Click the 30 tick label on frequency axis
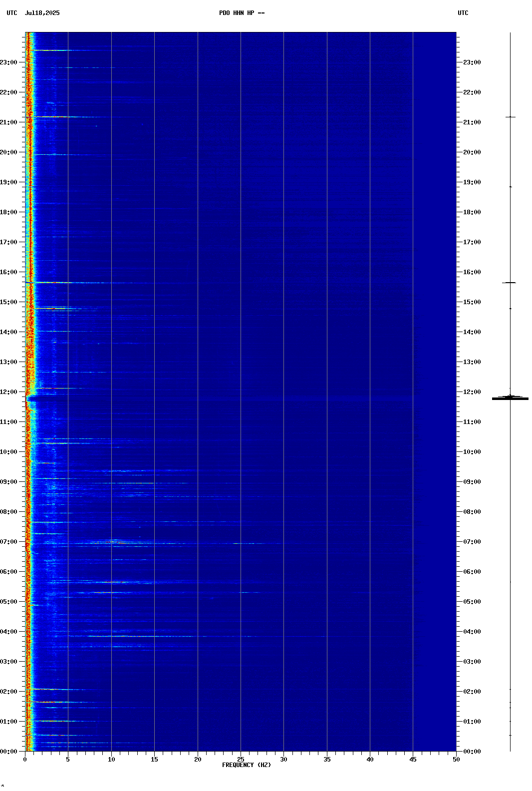The width and height of the screenshot is (532, 791). [283, 760]
